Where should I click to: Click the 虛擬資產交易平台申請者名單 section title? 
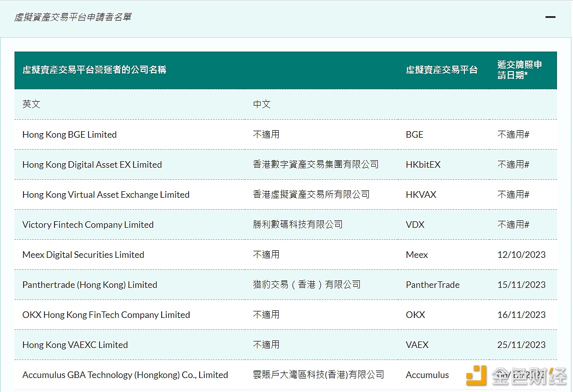73,17
